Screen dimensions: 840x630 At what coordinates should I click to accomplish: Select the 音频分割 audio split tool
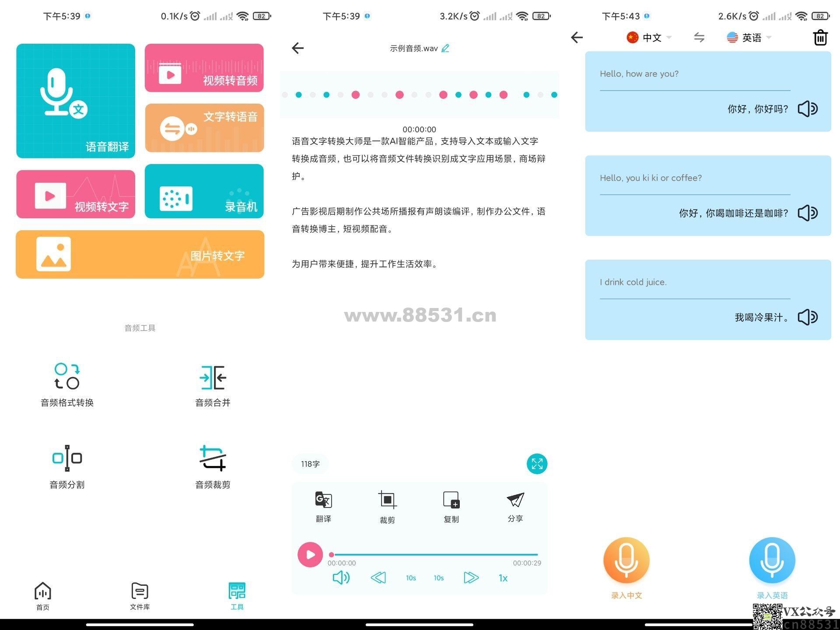(67, 467)
